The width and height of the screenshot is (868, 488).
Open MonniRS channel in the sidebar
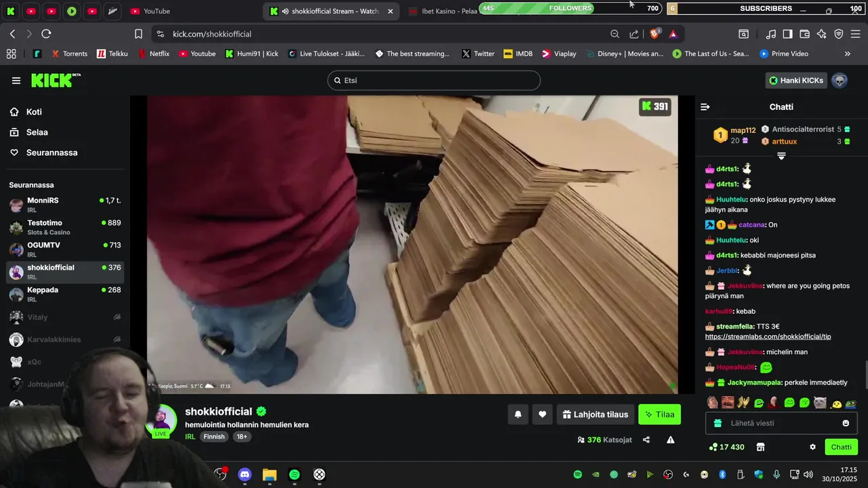click(x=65, y=205)
